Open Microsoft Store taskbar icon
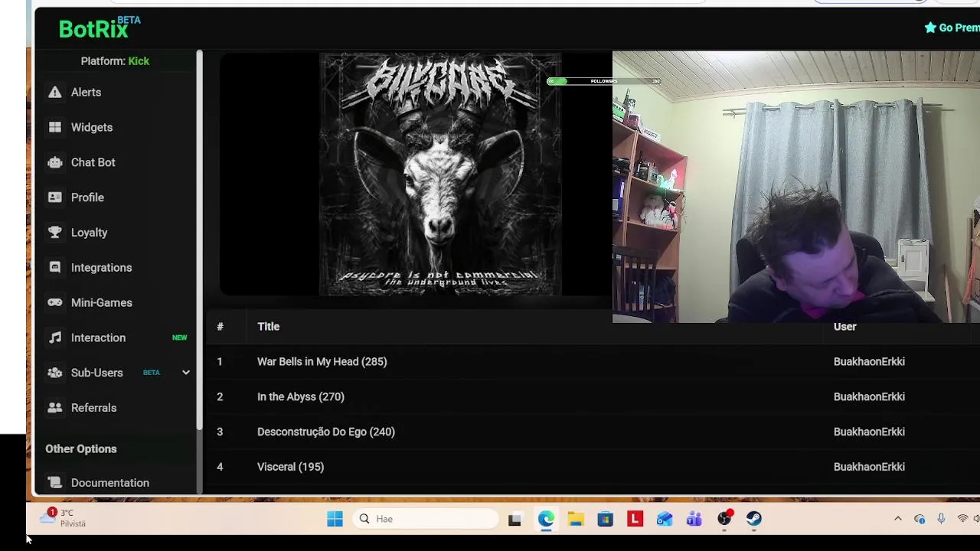The image size is (980, 551). (x=605, y=520)
